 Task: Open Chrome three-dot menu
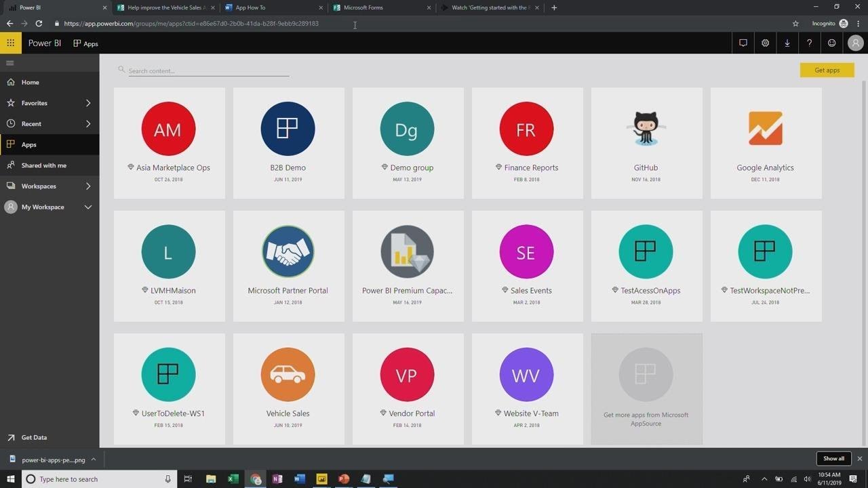click(859, 23)
